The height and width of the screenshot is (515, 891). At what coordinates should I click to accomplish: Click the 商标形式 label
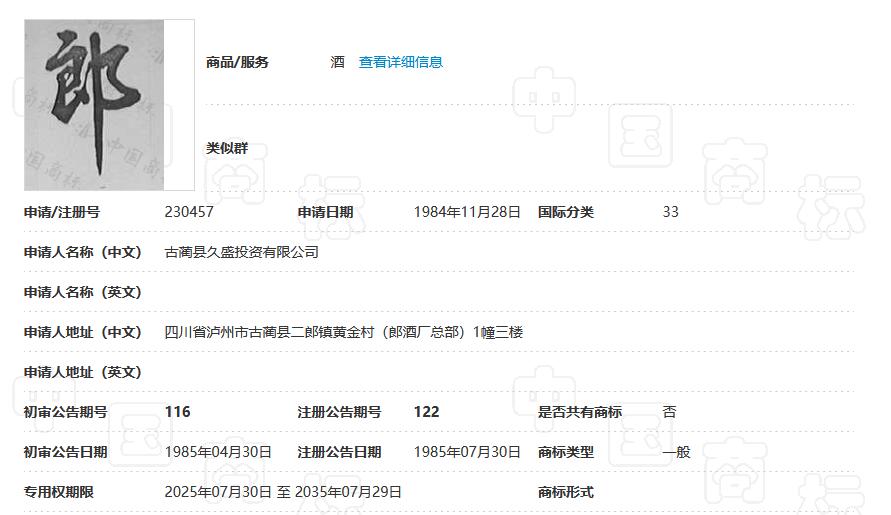pyautogui.click(x=566, y=492)
